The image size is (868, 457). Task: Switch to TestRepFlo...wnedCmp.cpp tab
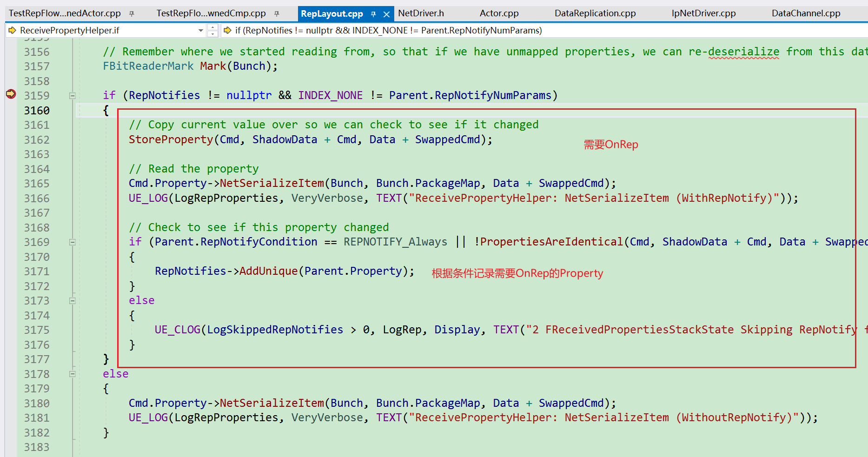click(x=211, y=13)
